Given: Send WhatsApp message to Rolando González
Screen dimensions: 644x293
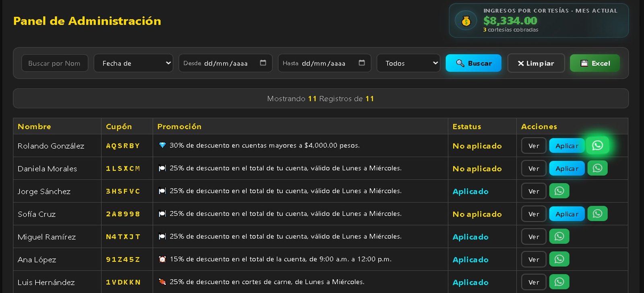Looking at the screenshot, I should [597, 145].
